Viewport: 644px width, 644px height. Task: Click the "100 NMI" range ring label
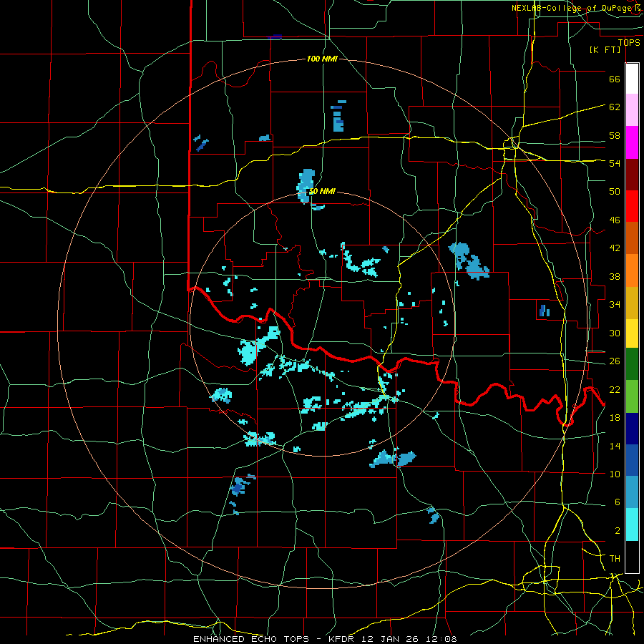(322, 59)
